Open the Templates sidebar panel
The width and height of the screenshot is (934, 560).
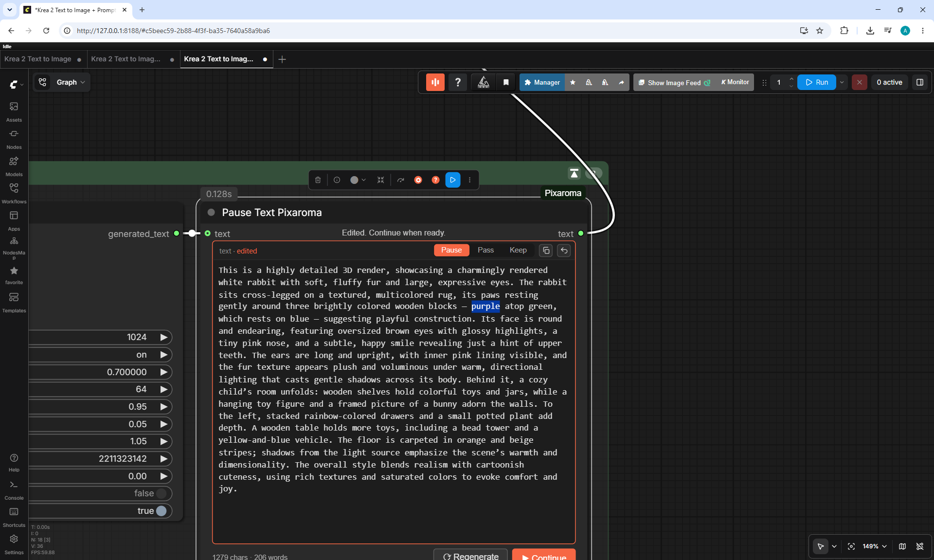pyautogui.click(x=14, y=302)
